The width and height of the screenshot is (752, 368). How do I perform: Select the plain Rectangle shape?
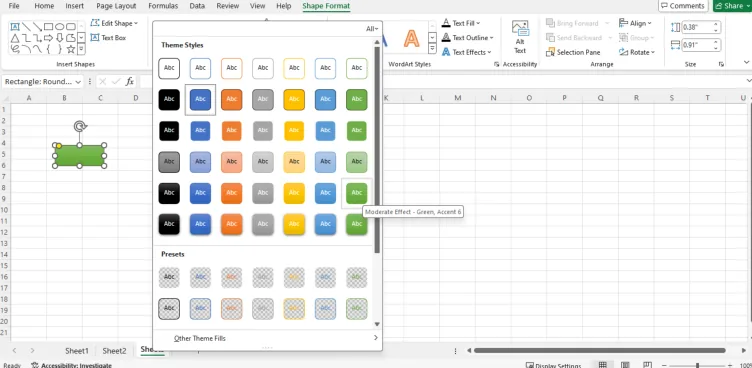48,27
